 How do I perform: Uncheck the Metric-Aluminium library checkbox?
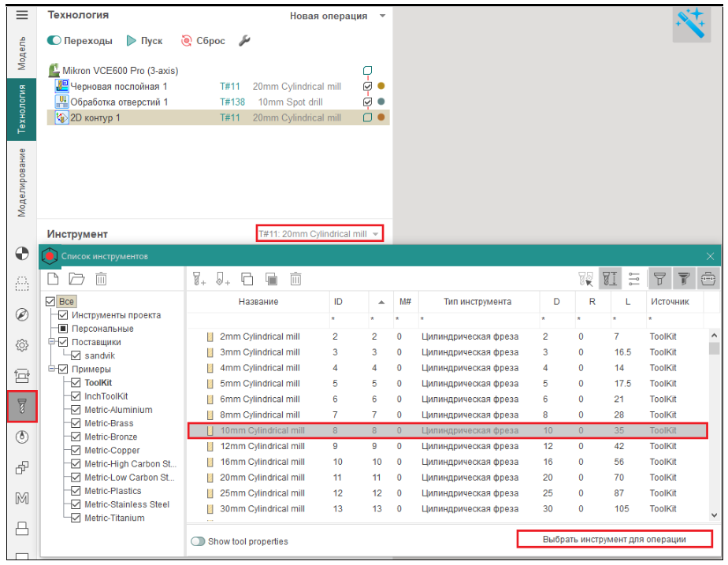click(x=76, y=410)
